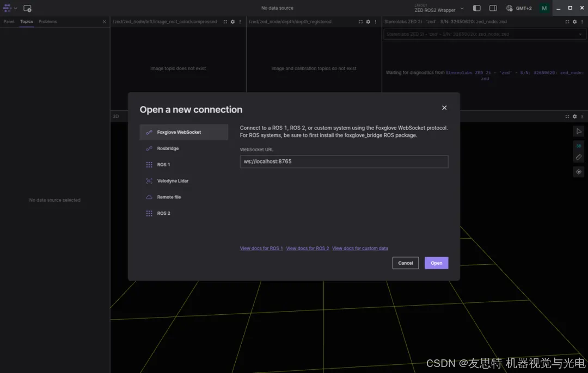
Task: Toggle the left sidebar visibility icon
Action: [476, 8]
